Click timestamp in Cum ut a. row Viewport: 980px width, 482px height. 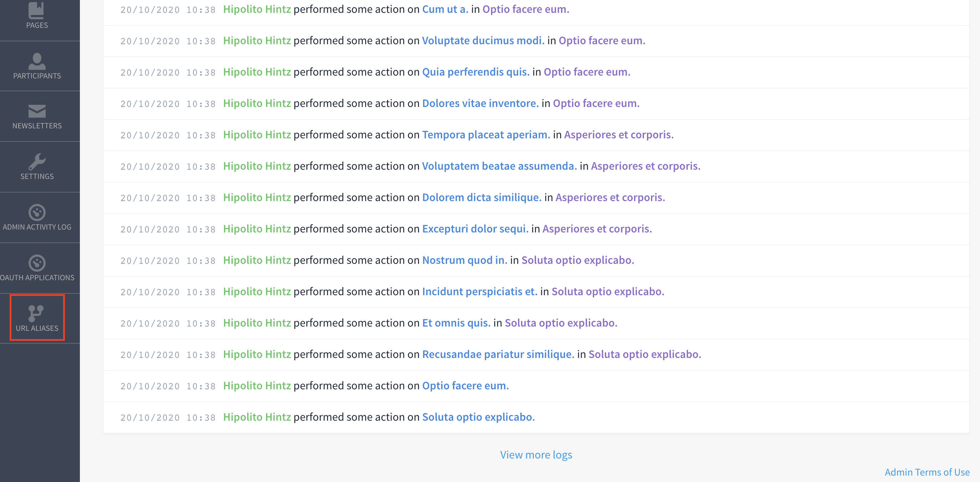(168, 10)
